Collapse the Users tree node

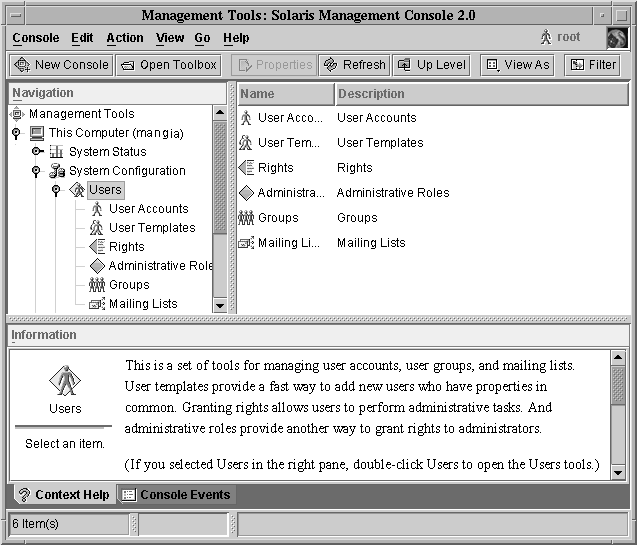click(x=56, y=190)
